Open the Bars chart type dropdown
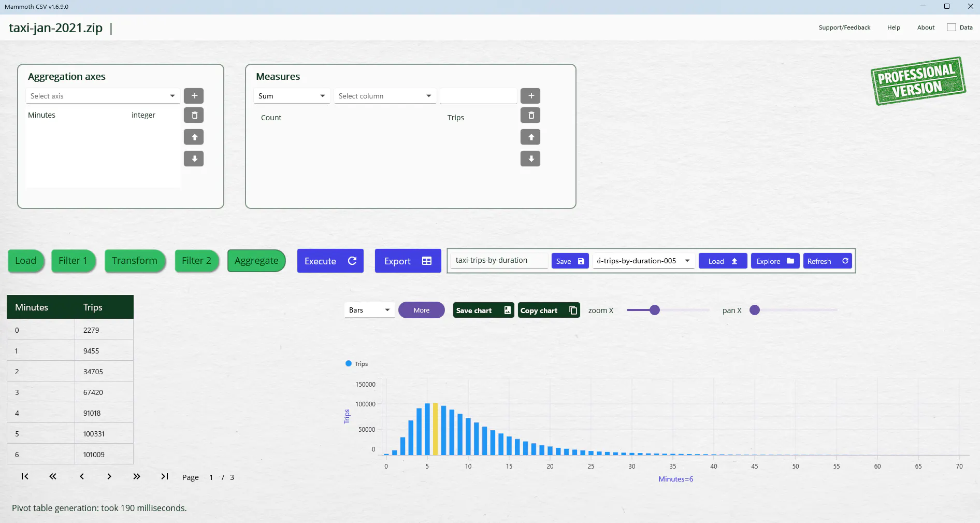 (369, 310)
